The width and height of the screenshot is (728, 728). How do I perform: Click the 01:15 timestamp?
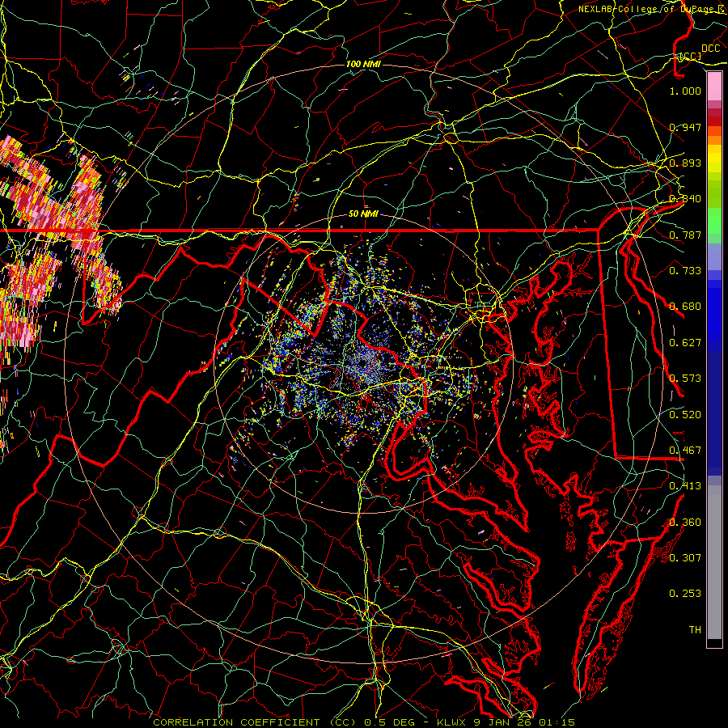557,722
